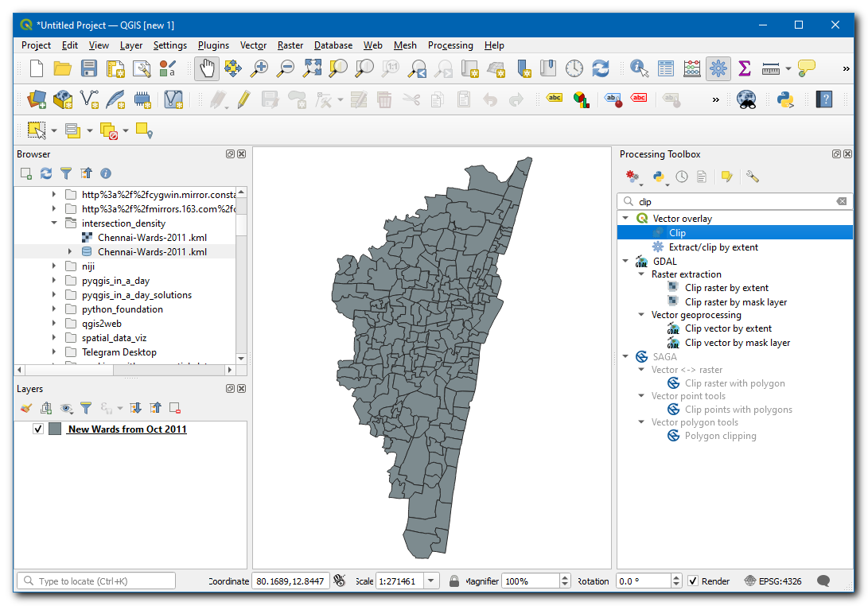Click the Save Project floppy icon

tap(89, 69)
